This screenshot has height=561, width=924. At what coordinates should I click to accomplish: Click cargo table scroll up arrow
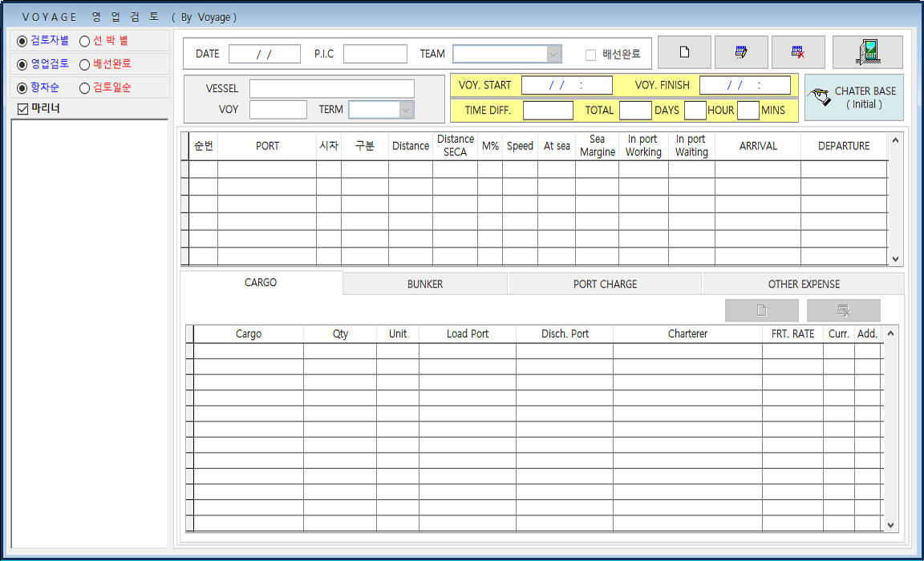tap(891, 333)
